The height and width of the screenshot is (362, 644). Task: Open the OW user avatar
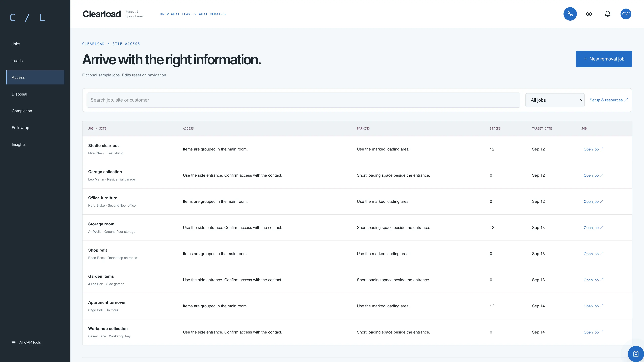[626, 14]
